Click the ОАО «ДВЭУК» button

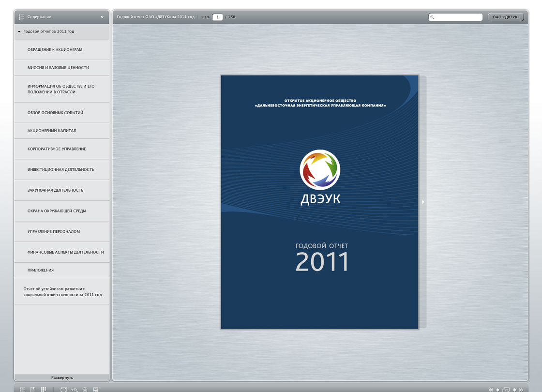[x=506, y=17]
